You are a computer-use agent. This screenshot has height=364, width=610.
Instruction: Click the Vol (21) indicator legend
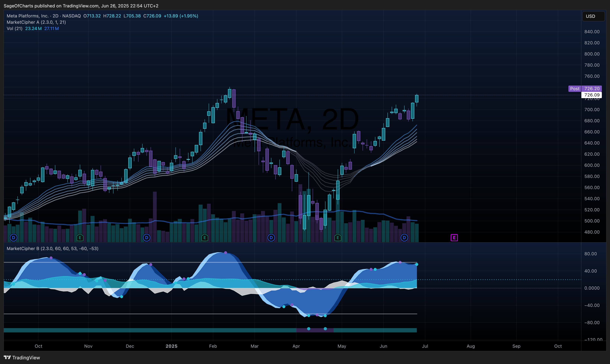[x=14, y=28]
